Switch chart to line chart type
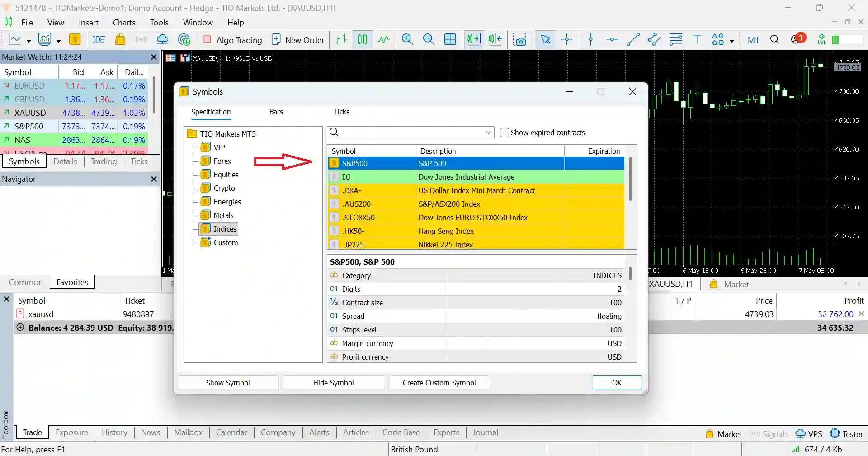868x456 pixels. 384,40
